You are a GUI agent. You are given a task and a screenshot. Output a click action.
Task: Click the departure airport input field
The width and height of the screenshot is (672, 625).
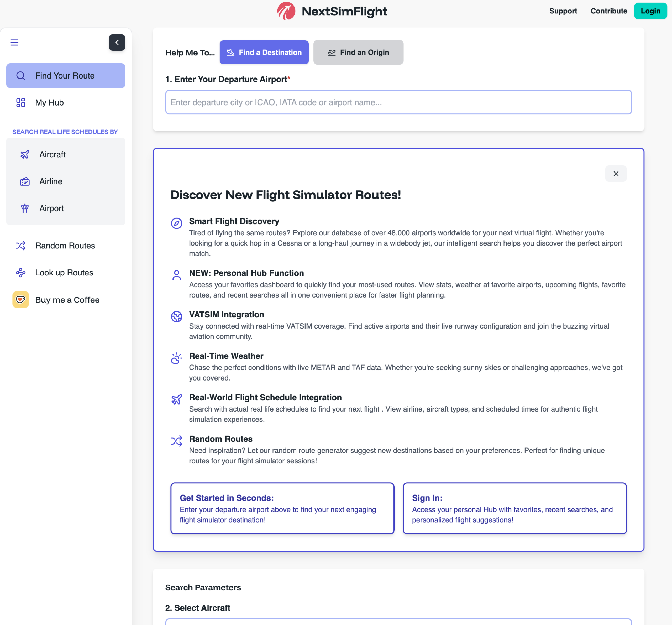coord(398,102)
